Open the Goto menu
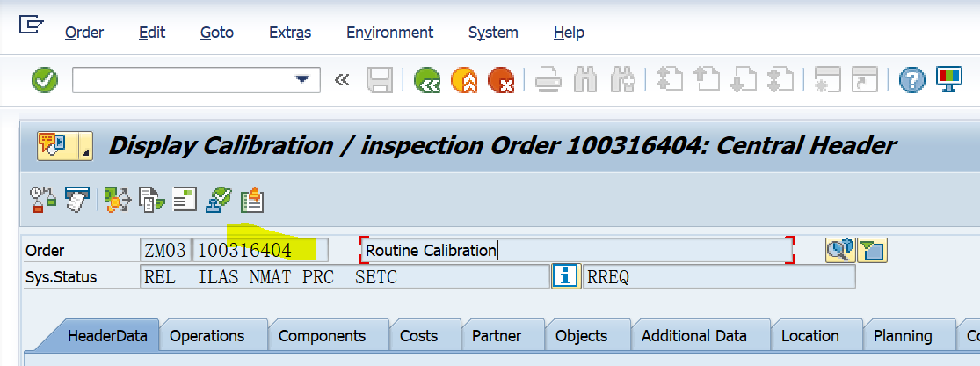980x366 pixels. pos(217,33)
